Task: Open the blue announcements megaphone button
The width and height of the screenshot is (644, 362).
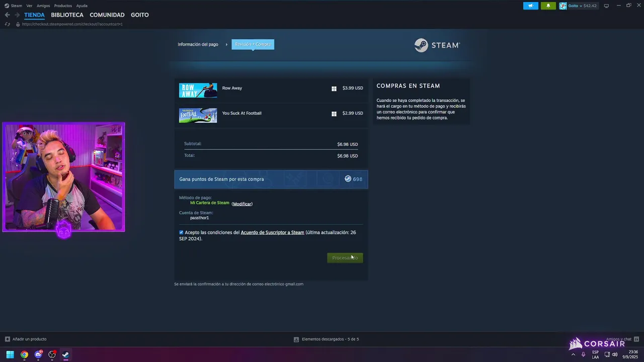Action: tap(531, 6)
